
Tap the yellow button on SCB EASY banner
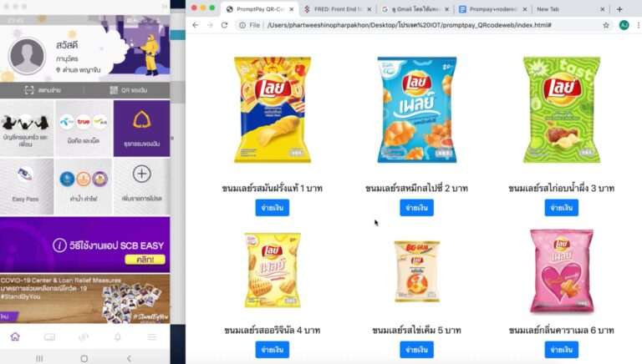coord(145,260)
